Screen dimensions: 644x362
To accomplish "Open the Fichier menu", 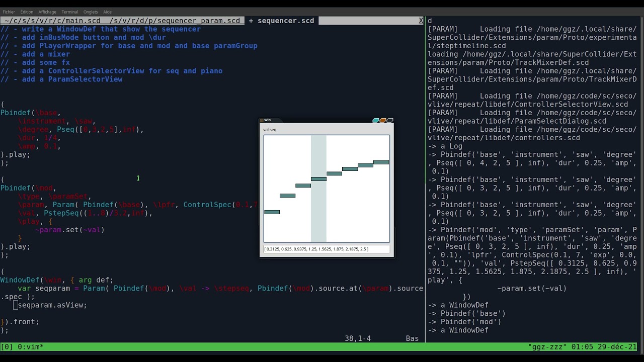I will pyautogui.click(x=9, y=12).
